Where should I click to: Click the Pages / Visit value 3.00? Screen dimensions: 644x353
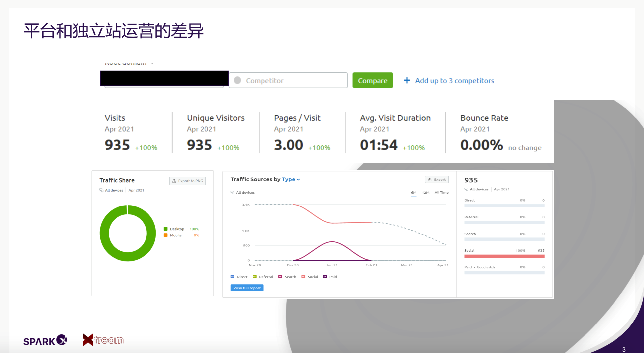coord(289,145)
